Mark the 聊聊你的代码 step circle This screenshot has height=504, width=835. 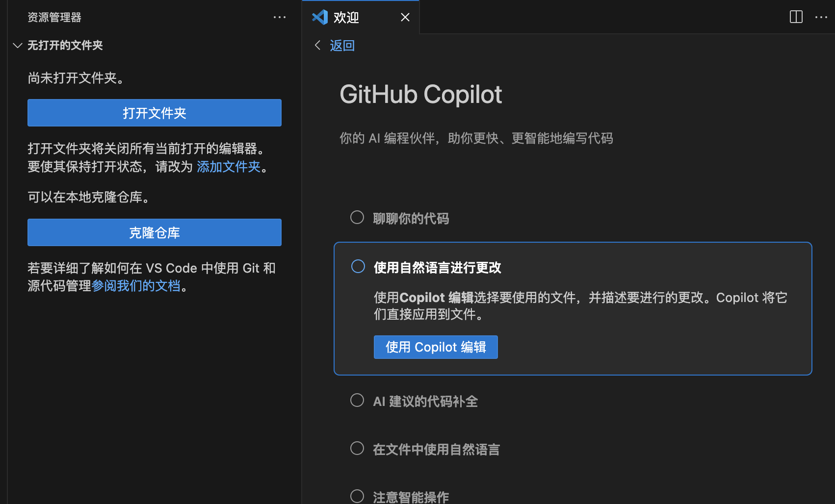pyautogui.click(x=357, y=217)
